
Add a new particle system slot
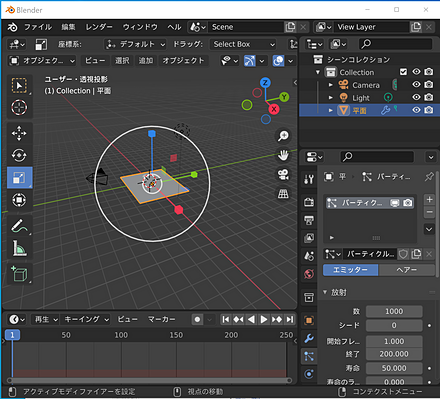tap(429, 200)
